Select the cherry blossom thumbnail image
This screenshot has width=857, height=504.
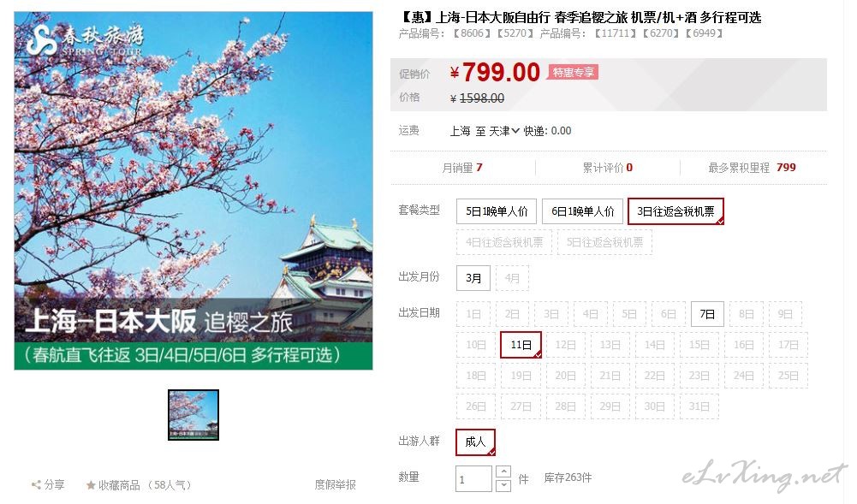pos(193,415)
